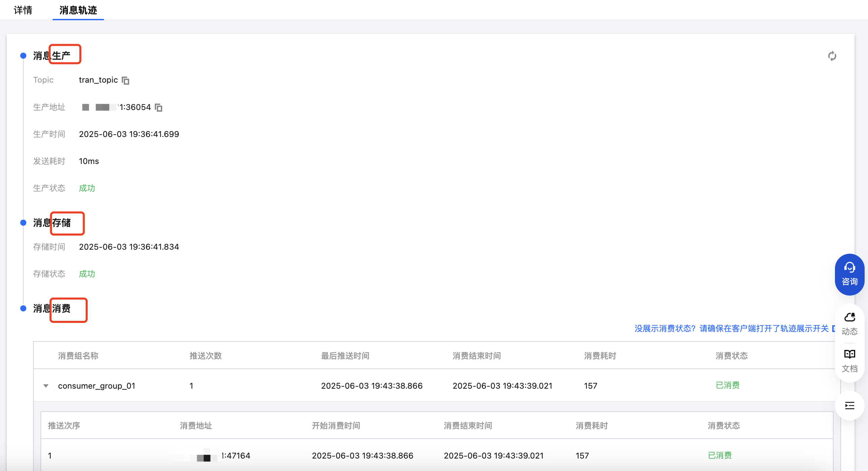Open the 咨询 support chat button
The width and height of the screenshot is (868, 471).
849,274
